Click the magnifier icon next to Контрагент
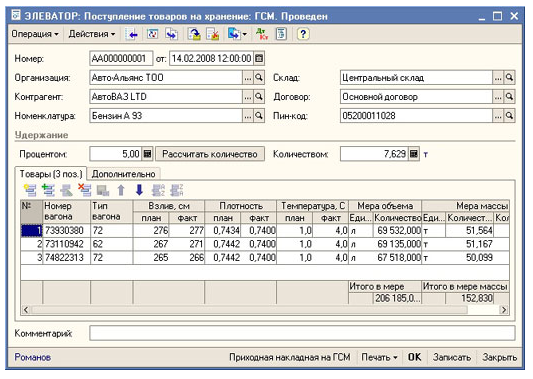The height and width of the screenshot is (379, 533). (x=259, y=97)
